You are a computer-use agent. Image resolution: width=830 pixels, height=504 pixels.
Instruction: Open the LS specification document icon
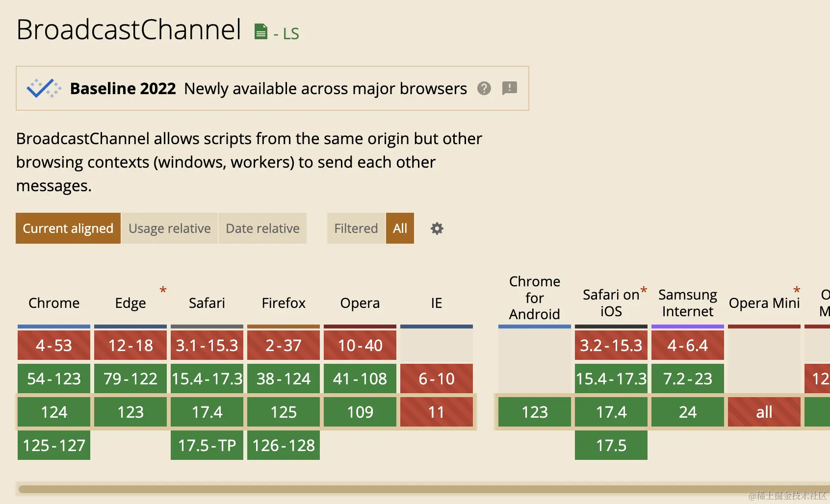pos(261,31)
